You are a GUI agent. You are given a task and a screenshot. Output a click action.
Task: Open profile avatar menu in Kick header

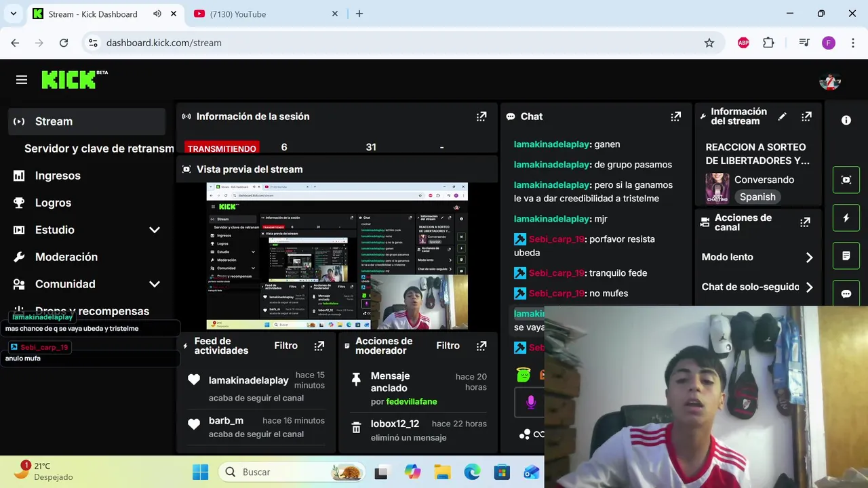[x=830, y=81]
